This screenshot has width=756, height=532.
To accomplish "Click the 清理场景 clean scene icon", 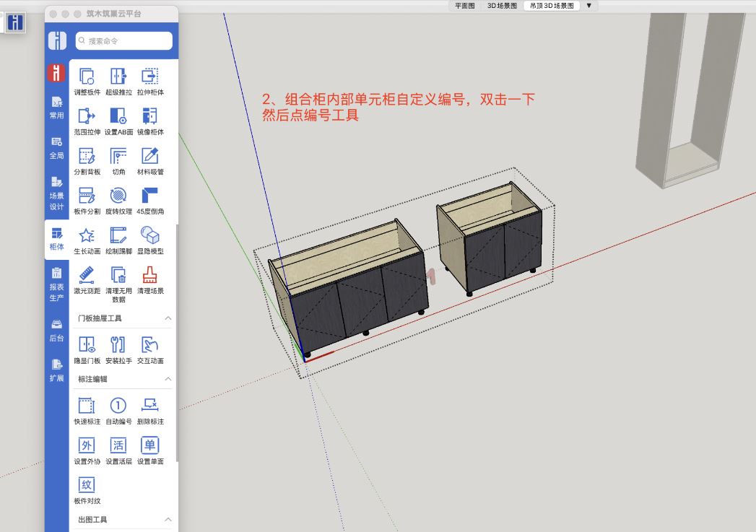I will [149, 275].
